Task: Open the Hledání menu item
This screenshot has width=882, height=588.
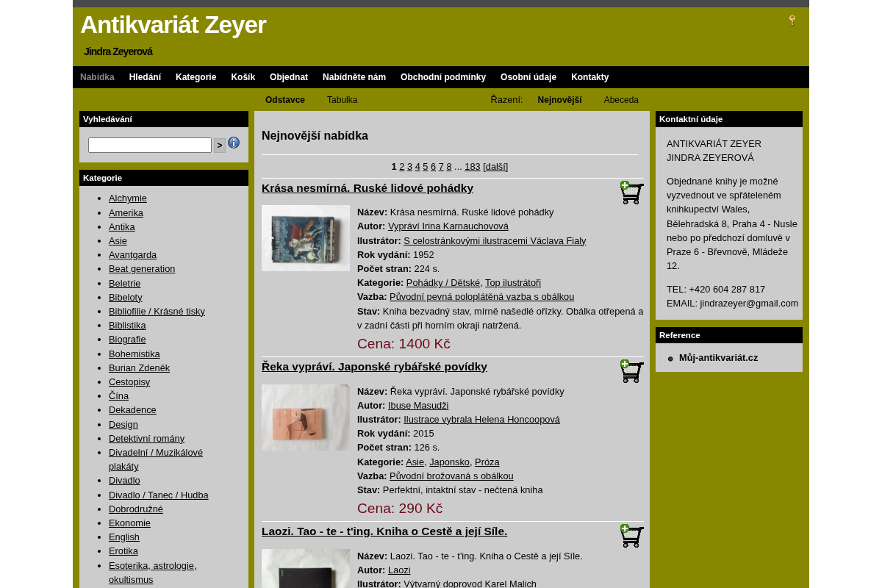Action: pos(145,77)
